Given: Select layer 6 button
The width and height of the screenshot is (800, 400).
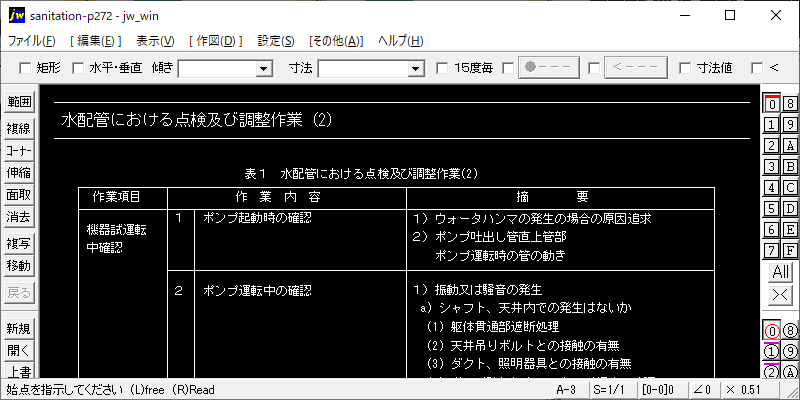Looking at the screenshot, I should pyautogui.click(x=772, y=230).
